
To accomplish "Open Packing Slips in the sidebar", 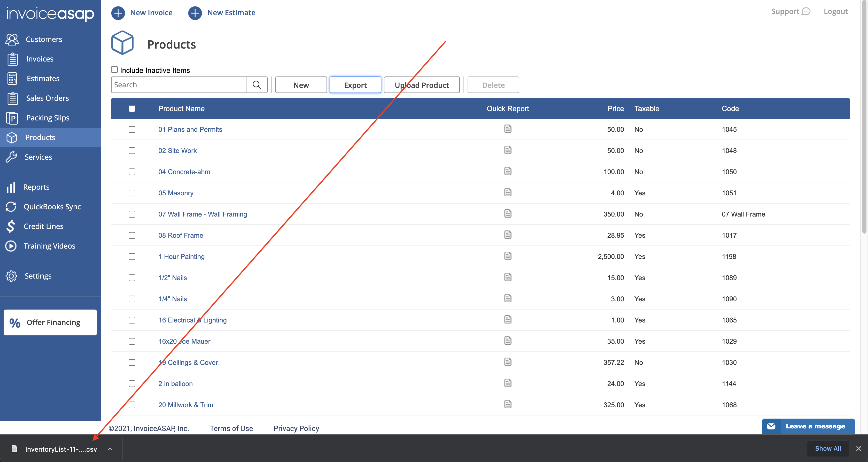I will (50, 118).
